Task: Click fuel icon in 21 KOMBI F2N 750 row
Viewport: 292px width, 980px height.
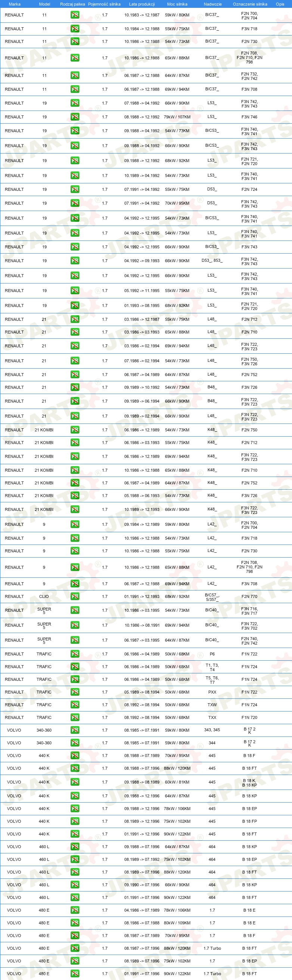Action: (x=75, y=429)
